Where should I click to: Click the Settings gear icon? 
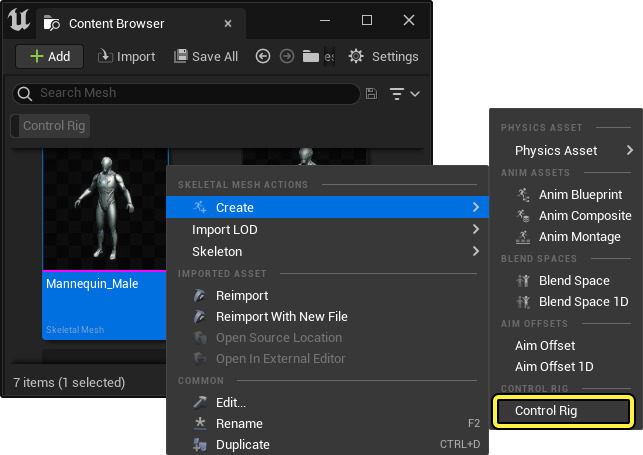(x=356, y=56)
